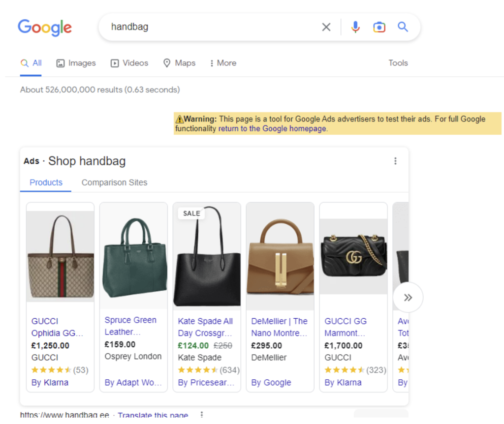
Task: Click the 'By Adapt Wo...' link
Action: 133,382
